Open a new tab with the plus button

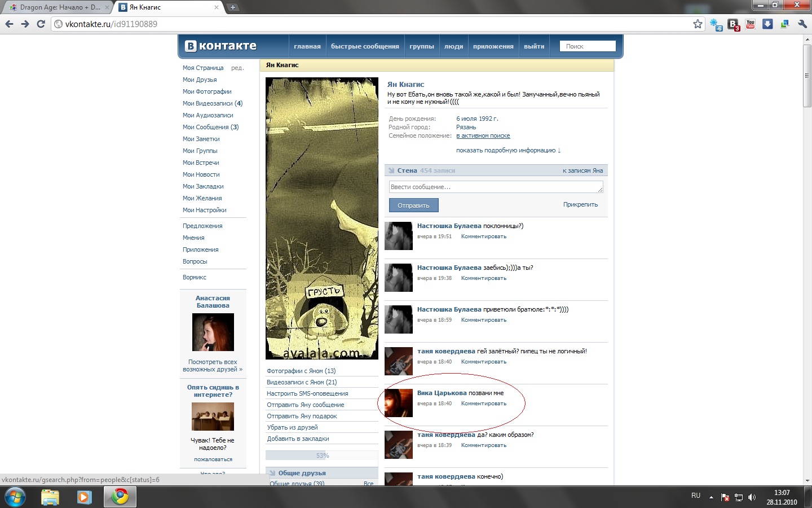(232, 7)
